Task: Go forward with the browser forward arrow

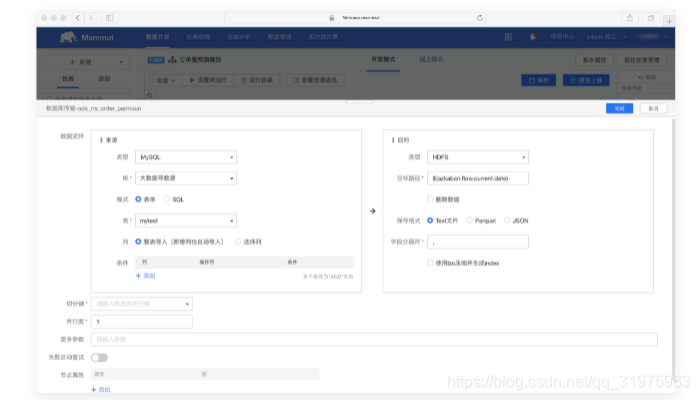Action: tap(91, 18)
